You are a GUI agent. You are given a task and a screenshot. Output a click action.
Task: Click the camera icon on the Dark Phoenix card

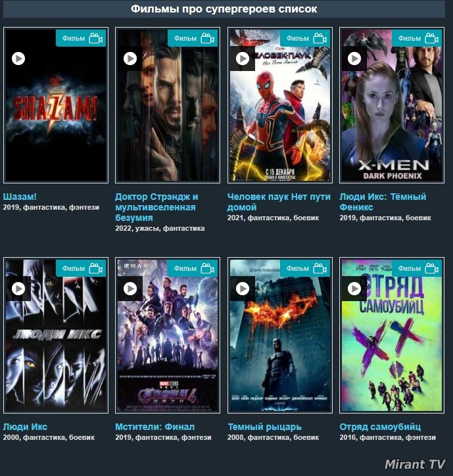pyautogui.click(x=431, y=39)
